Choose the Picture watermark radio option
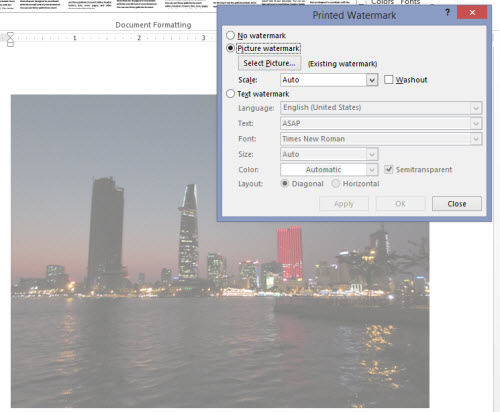500x412 pixels. [x=230, y=48]
